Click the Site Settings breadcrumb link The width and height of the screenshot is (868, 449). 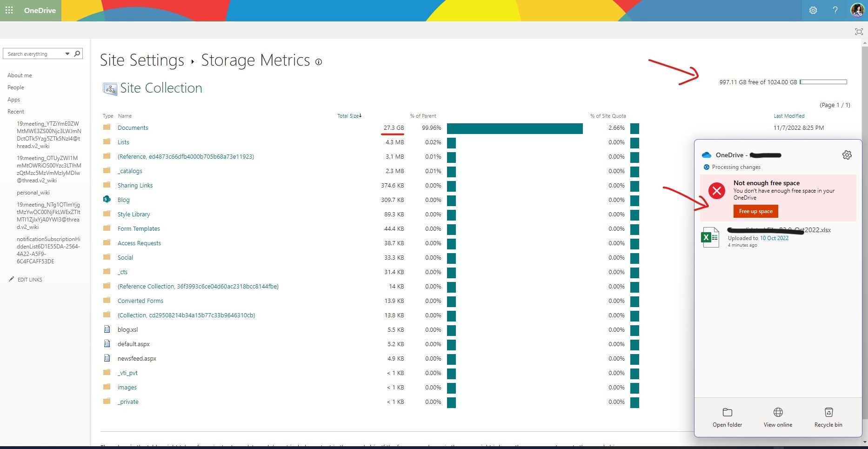click(142, 60)
